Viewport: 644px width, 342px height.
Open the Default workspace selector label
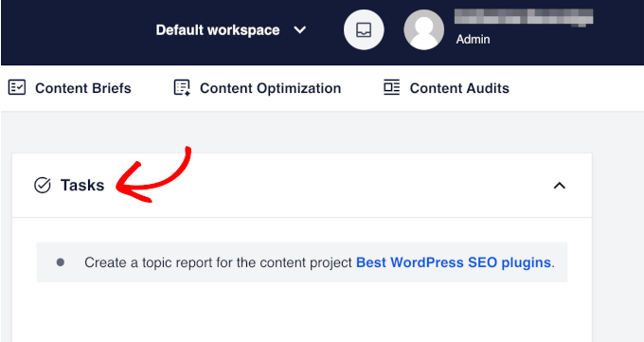click(218, 30)
